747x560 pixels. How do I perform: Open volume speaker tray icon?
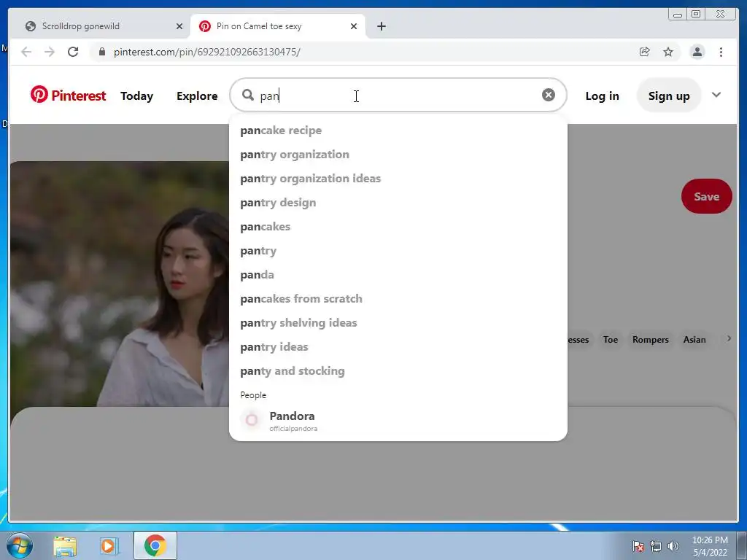[673, 546]
